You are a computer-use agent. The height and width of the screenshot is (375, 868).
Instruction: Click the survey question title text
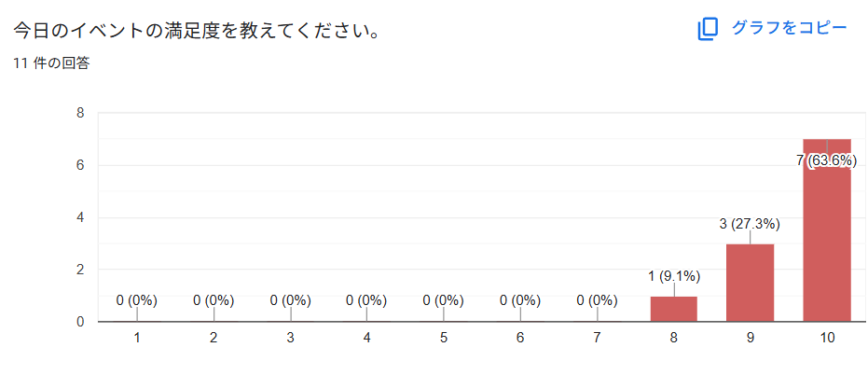tap(196, 31)
